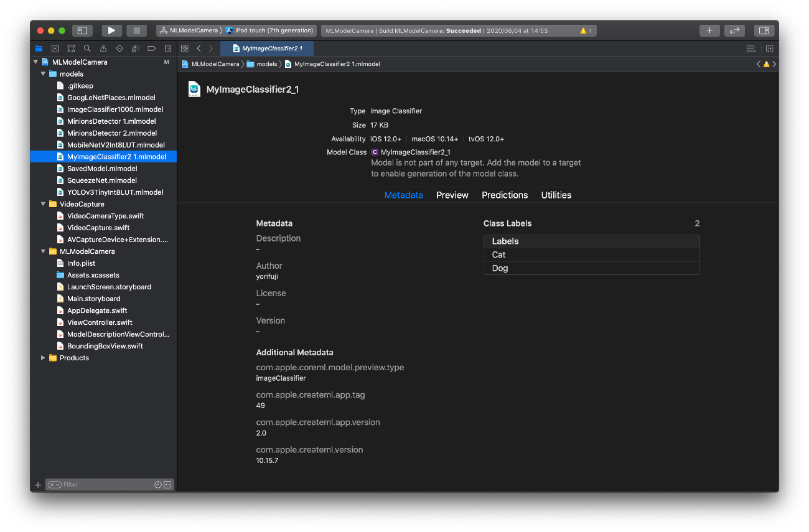The image size is (809, 532).
Task: Select the Project navigator folder icon
Action: (39, 49)
